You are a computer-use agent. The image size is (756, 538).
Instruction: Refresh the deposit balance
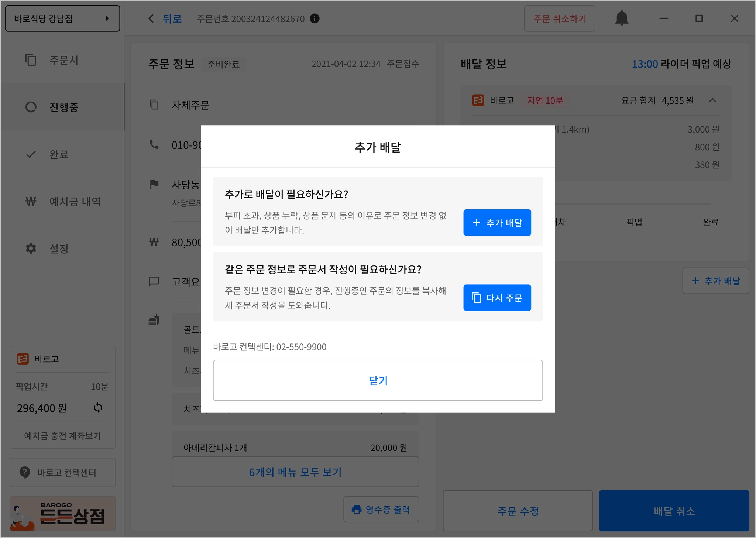(98, 408)
